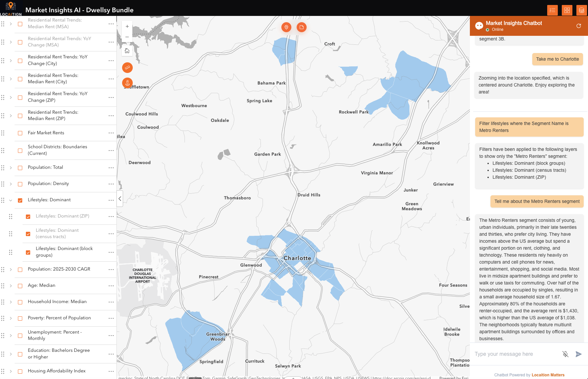Grab drag handle of Population: Density layer
588x379 pixels.
tap(3, 184)
